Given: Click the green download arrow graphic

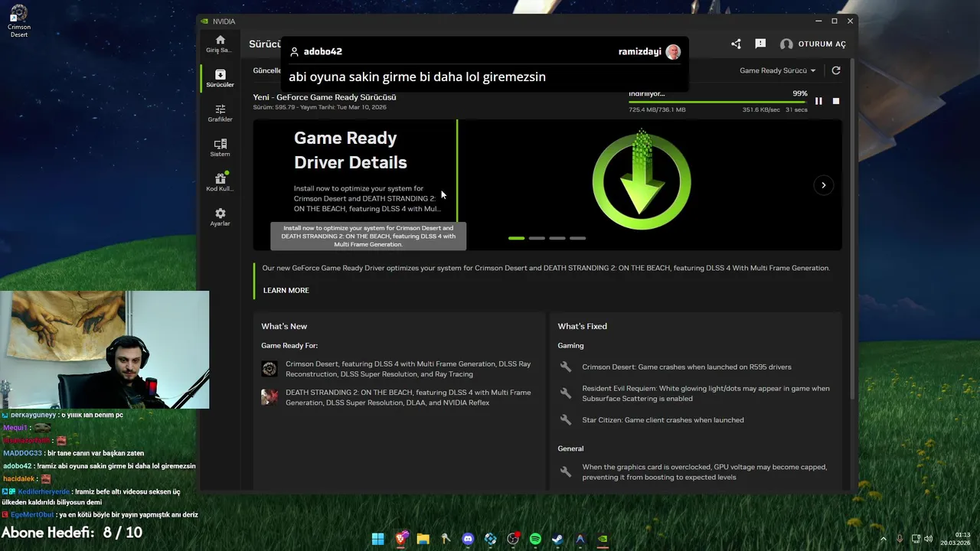Looking at the screenshot, I should (x=642, y=181).
